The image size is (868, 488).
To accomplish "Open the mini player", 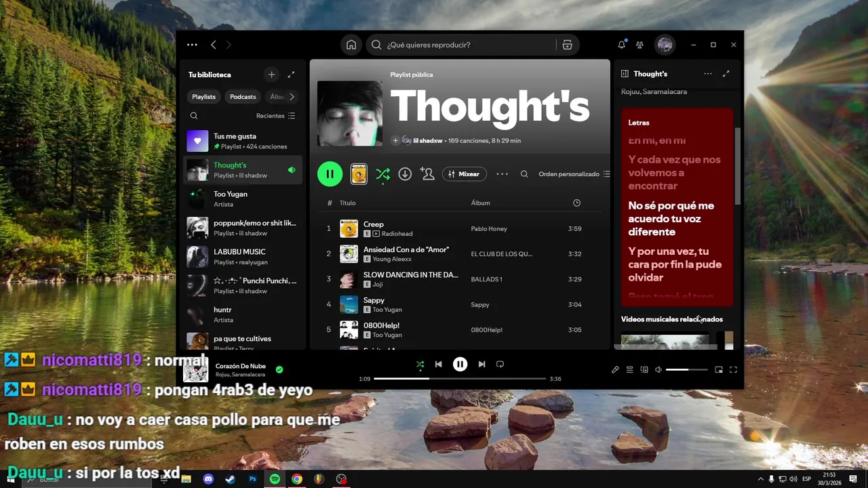I will (x=719, y=369).
